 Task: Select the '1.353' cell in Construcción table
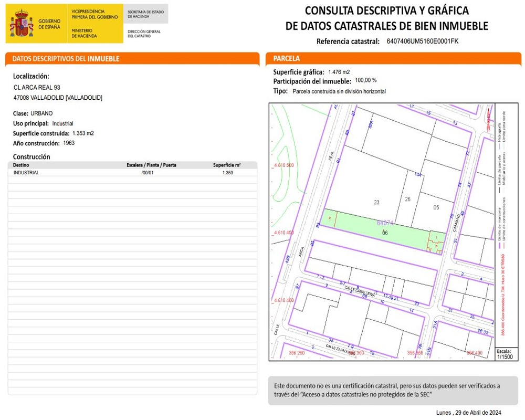[228, 173]
